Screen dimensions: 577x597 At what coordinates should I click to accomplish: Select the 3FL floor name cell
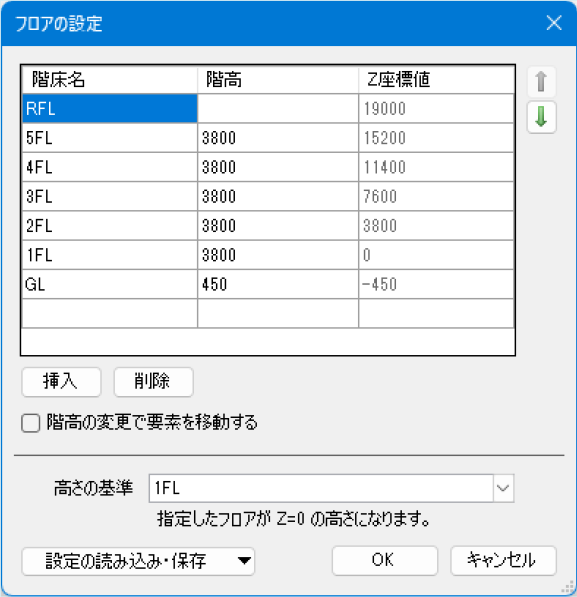(x=110, y=196)
